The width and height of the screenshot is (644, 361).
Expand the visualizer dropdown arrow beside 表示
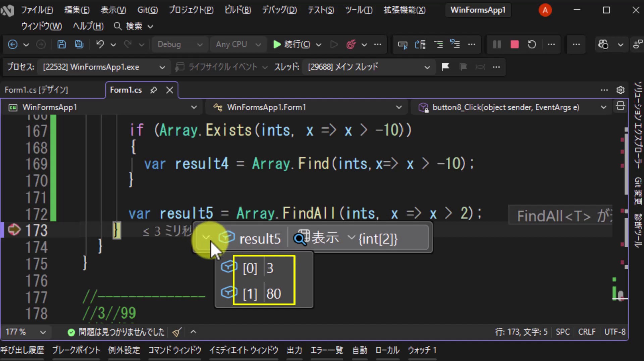[351, 238]
